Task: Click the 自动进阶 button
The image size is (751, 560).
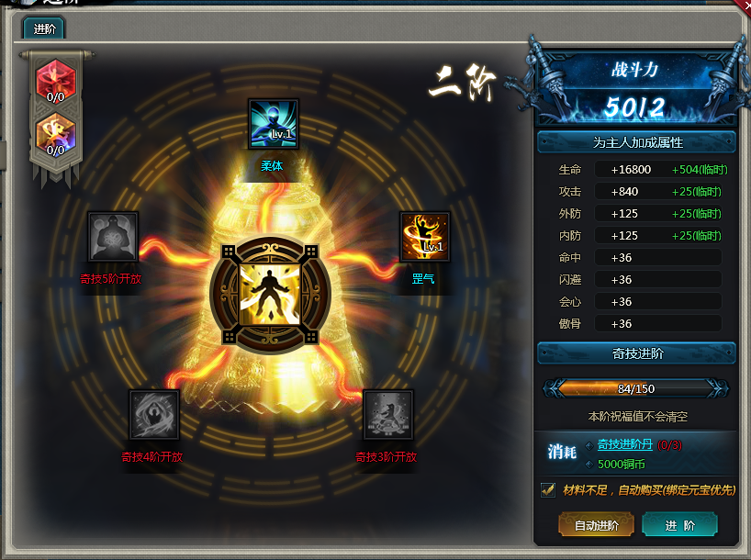Action: click(596, 525)
